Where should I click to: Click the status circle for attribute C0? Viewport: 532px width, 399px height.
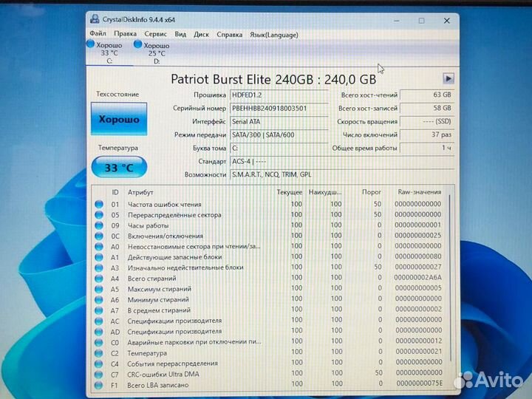99,342
